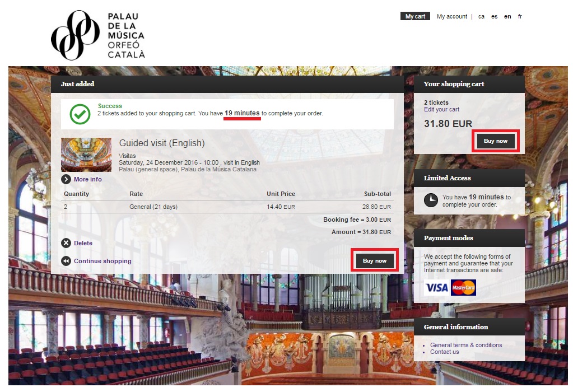The width and height of the screenshot is (573, 392).
Task: Click the Saturday, 24 December 2016 date line
Action: 189,162
